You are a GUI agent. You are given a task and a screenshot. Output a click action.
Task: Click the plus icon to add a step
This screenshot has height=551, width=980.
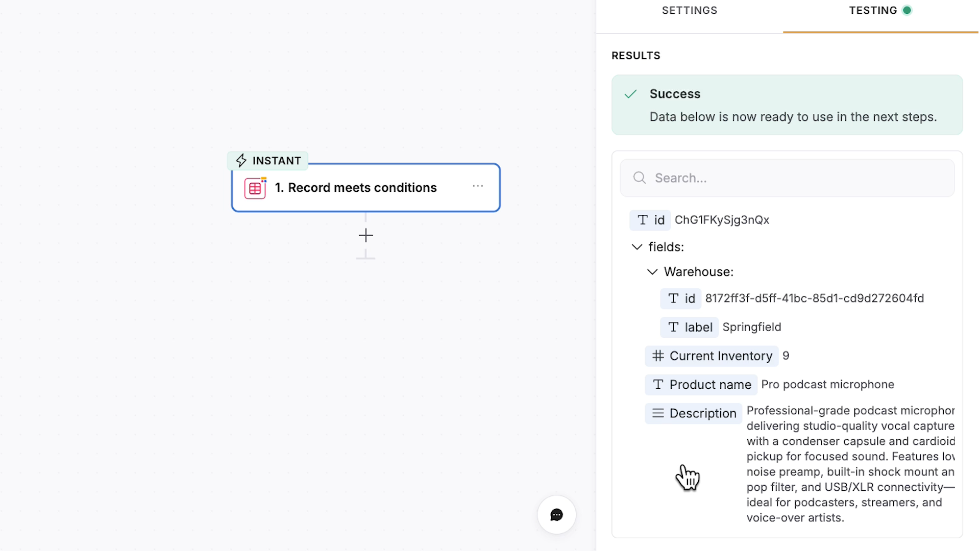(365, 235)
